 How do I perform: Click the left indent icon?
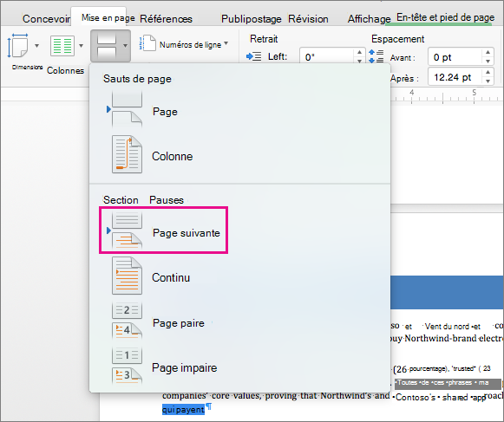[x=253, y=56]
